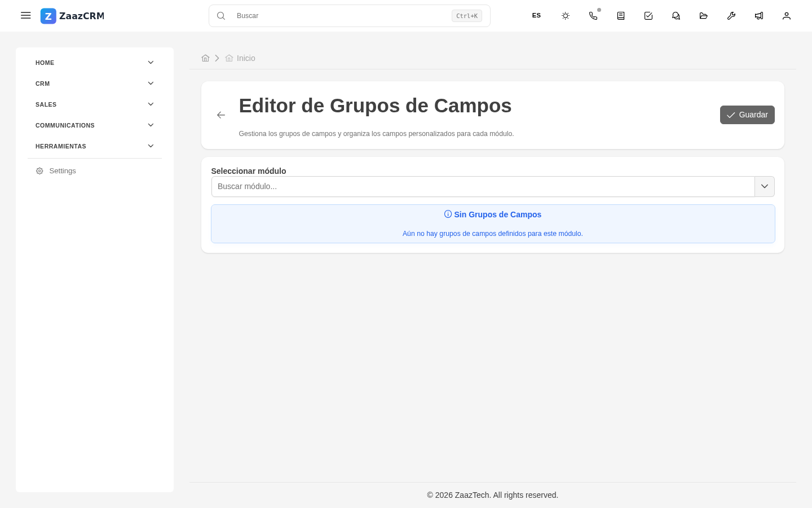Open the phone calls icon
The image size is (812, 508).
tap(593, 16)
